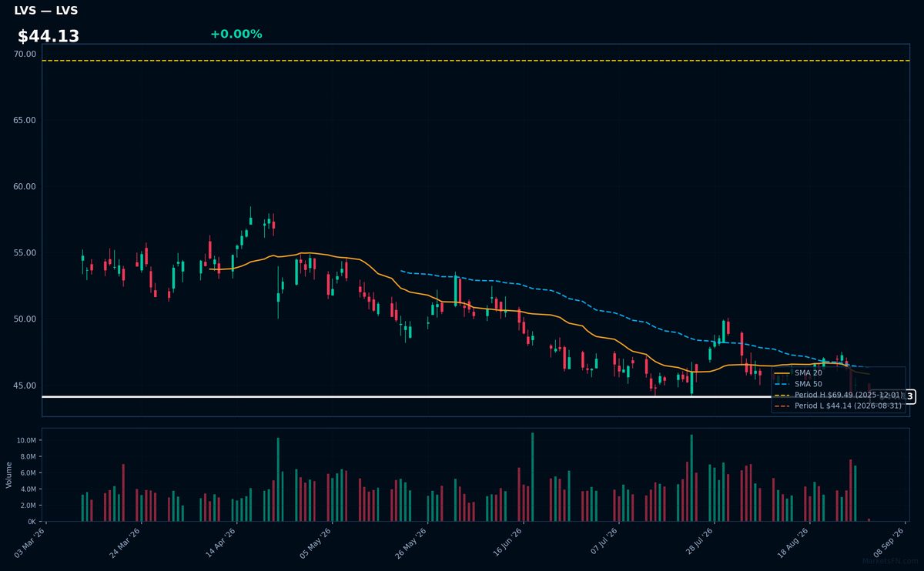
Task: Click the 07 Jul '26 date label
Action: click(x=604, y=542)
